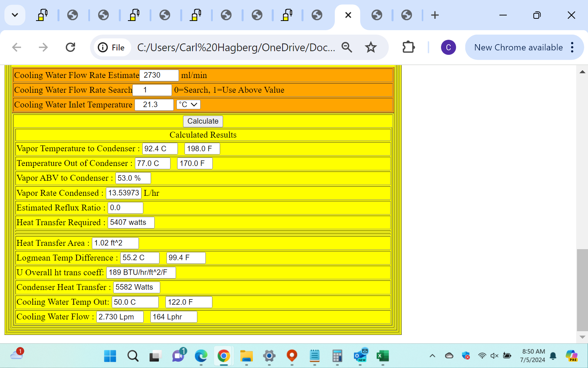Switch to the third browser tab
This screenshot has height=368, width=588.
pos(103,15)
